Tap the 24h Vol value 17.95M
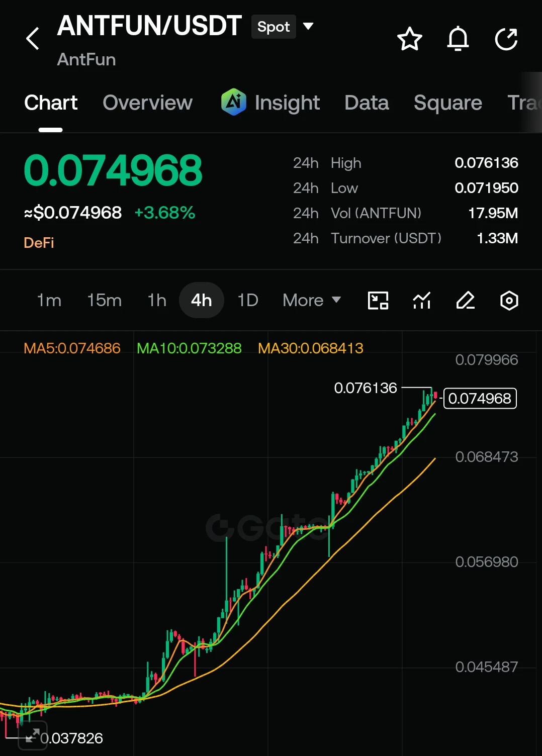This screenshot has width=542, height=756. (x=493, y=213)
